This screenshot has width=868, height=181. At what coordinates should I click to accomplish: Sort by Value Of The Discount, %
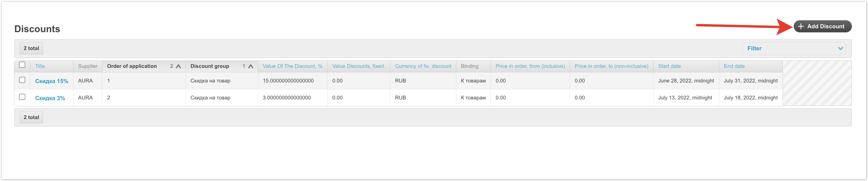pyautogui.click(x=292, y=66)
